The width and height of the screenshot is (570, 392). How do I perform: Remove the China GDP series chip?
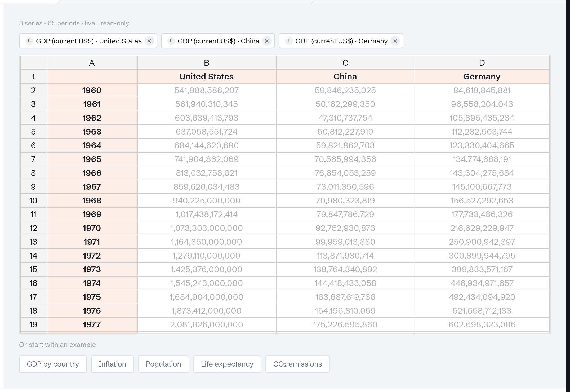click(x=267, y=41)
